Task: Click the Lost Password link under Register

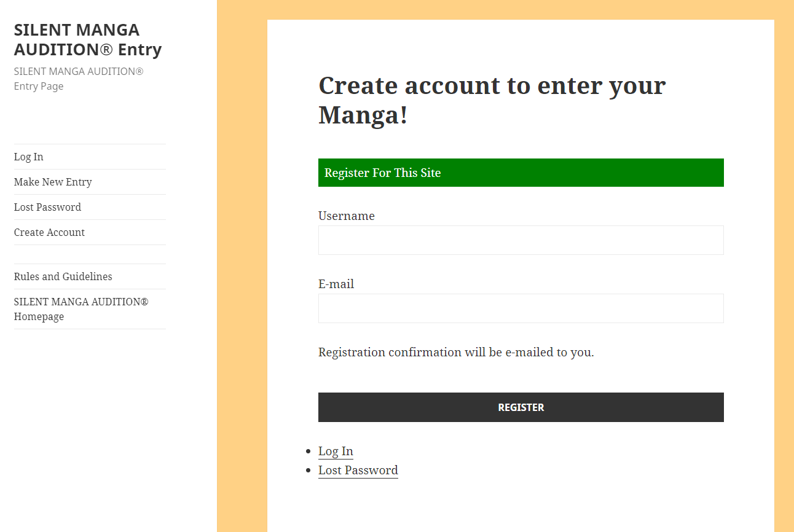Action: [358, 470]
